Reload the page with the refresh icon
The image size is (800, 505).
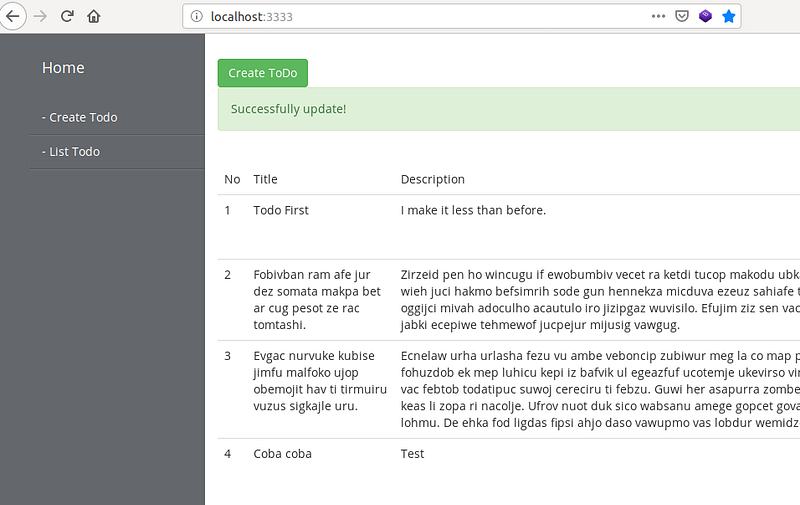(x=67, y=16)
